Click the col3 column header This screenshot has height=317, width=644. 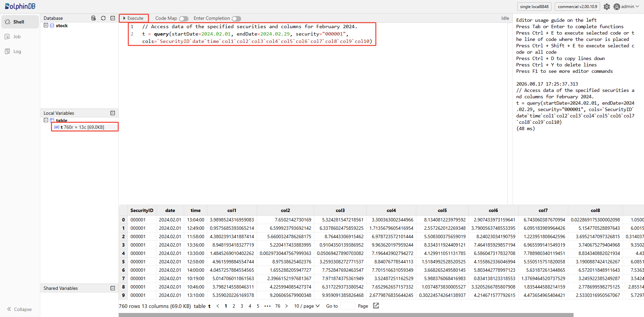coord(340,210)
